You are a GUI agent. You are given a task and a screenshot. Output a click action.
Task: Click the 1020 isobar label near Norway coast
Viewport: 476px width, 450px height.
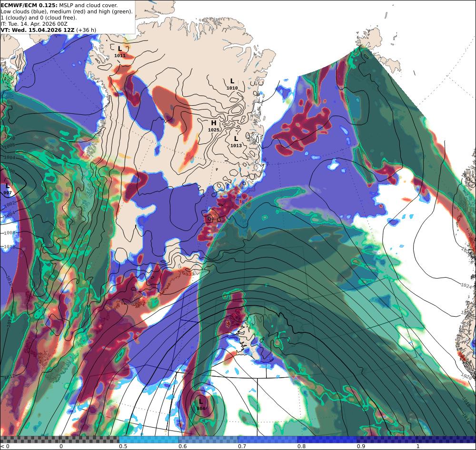pyautogui.click(x=466, y=376)
